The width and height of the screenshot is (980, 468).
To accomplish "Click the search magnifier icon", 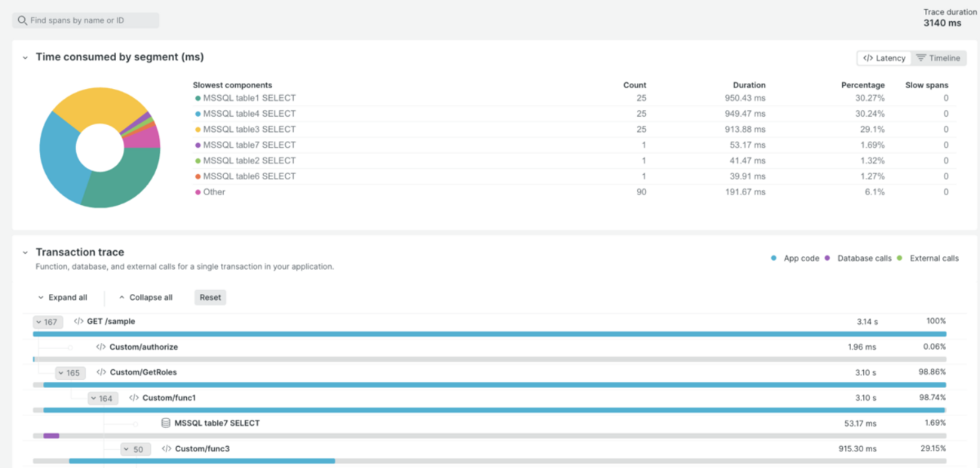I will pos(23,20).
